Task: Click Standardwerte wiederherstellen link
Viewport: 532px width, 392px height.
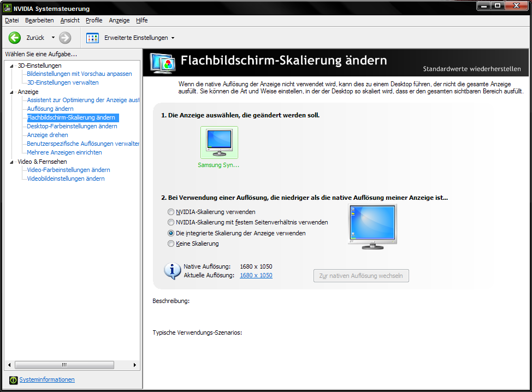Action: tap(471, 69)
